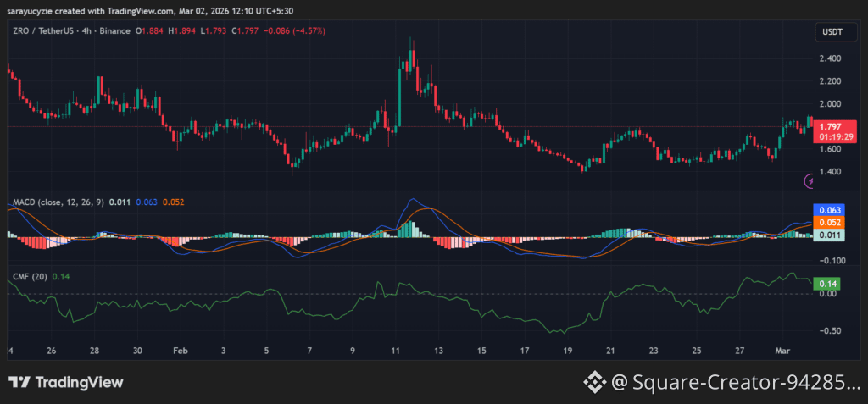
Task: Click the 2.200 price scale label
Action: pyautogui.click(x=829, y=81)
